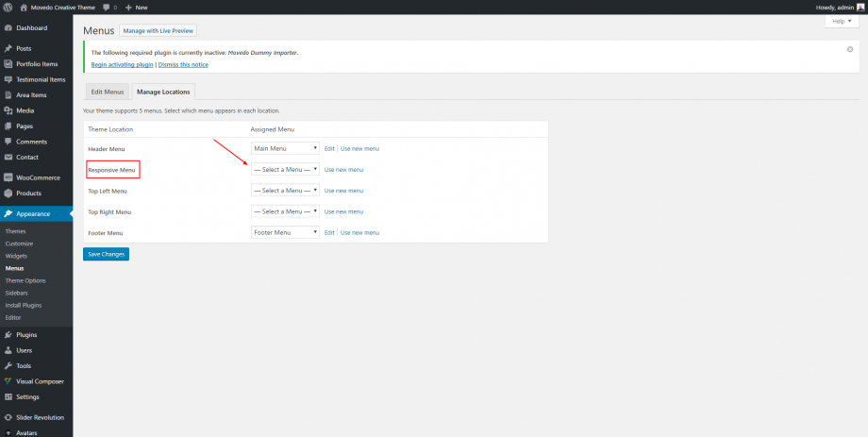Open Theme Options submenu item

click(25, 280)
